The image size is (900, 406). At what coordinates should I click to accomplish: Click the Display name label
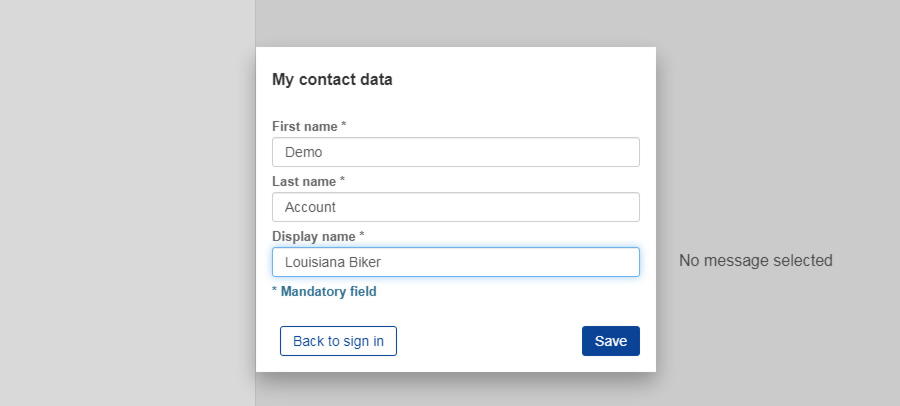pyautogui.click(x=313, y=237)
